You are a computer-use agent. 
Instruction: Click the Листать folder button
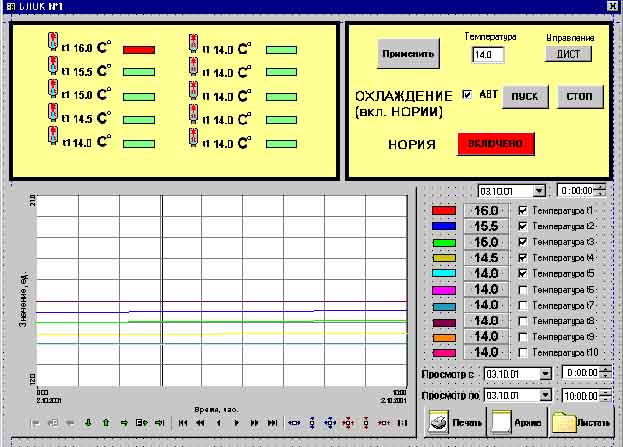(x=581, y=423)
